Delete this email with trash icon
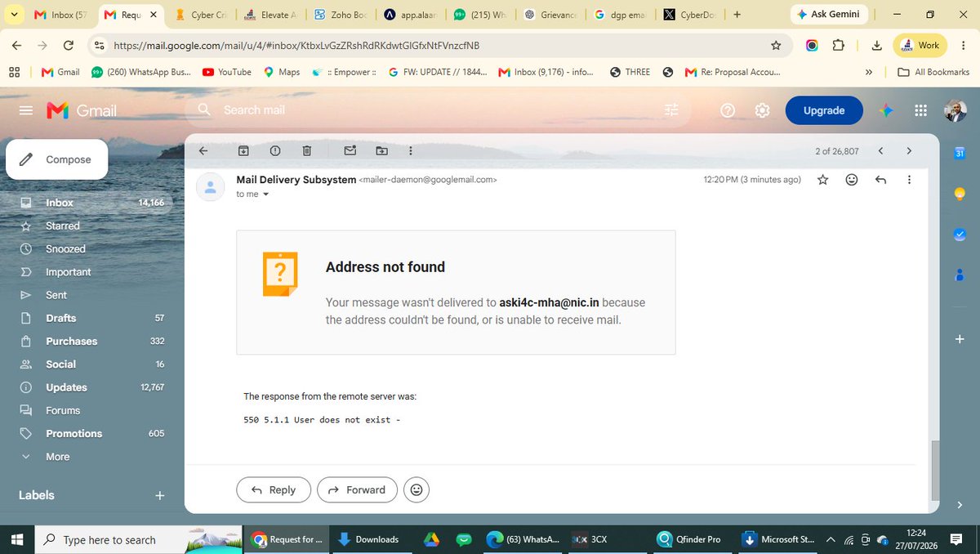The width and height of the screenshot is (980, 554). [x=307, y=151]
